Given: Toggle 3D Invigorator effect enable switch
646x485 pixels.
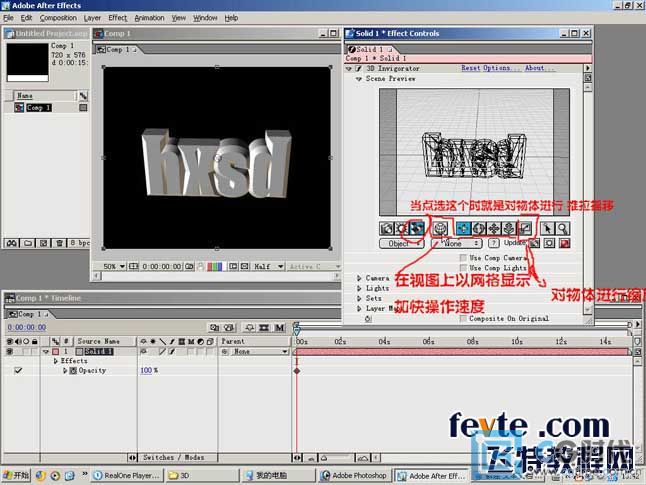Looking at the screenshot, I should coord(358,68).
